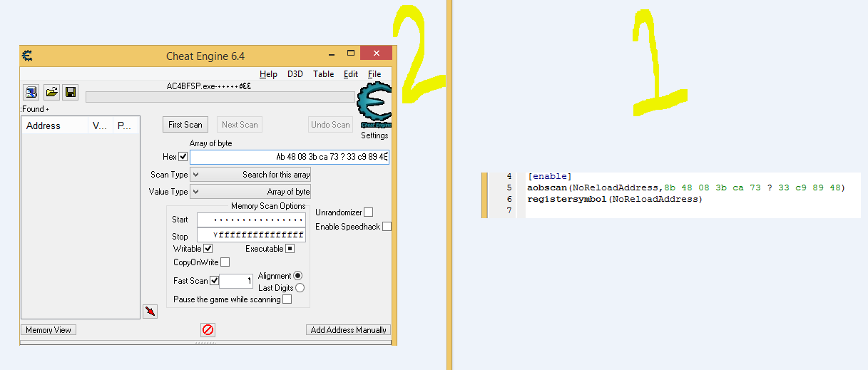The width and height of the screenshot is (868, 370).
Task: Click Add Address Manually button
Action: tap(348, 330)
